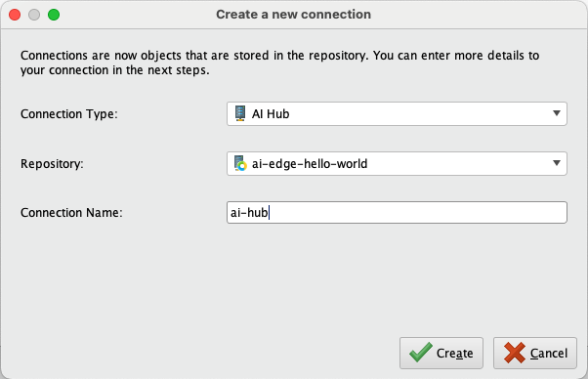The width and height of the screenshot is (588, 379).
Task: Click the green checkmark on Create
Action: coord(421,353)
